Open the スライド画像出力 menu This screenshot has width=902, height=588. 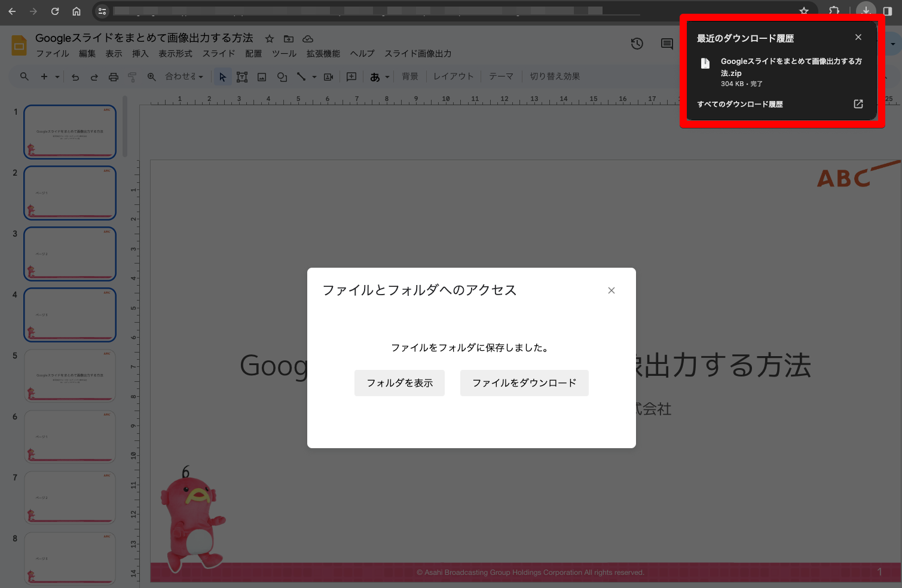418,54
